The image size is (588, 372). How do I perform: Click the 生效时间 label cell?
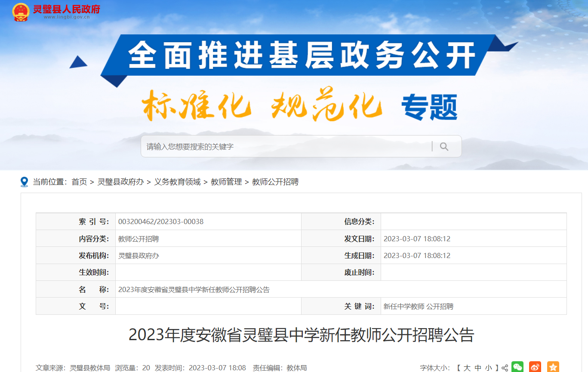[x=76, y=272]
